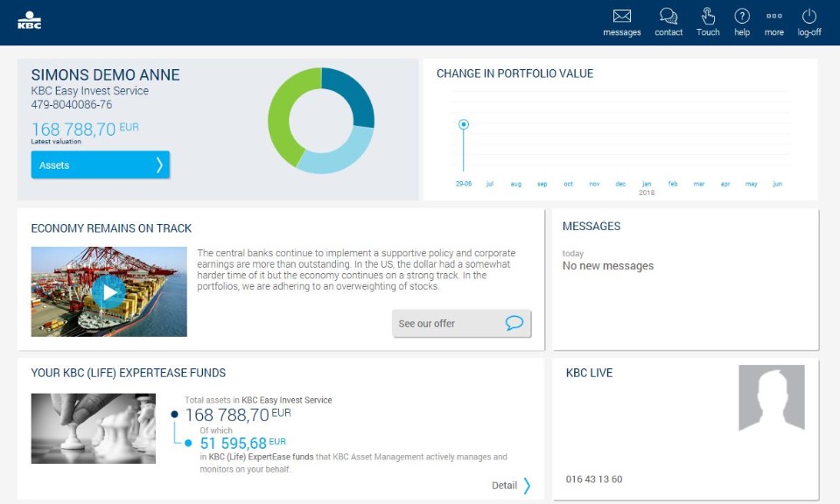Click the 'Simons Demo Anne' account name
Image resolution: width=840 pixels, height=504 pixels.
click(106, 74)
